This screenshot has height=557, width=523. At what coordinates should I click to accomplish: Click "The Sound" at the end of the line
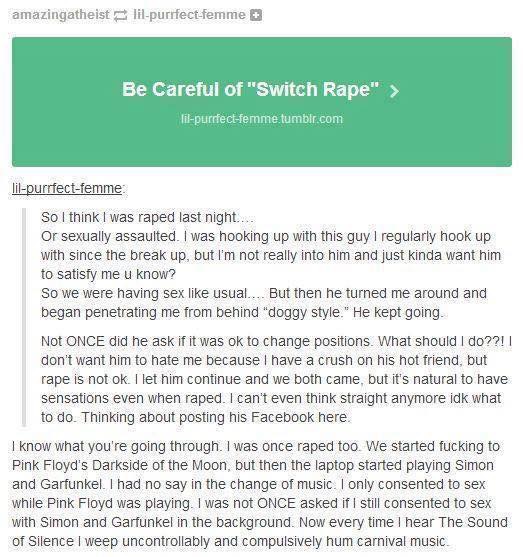(x=473, y=522)
